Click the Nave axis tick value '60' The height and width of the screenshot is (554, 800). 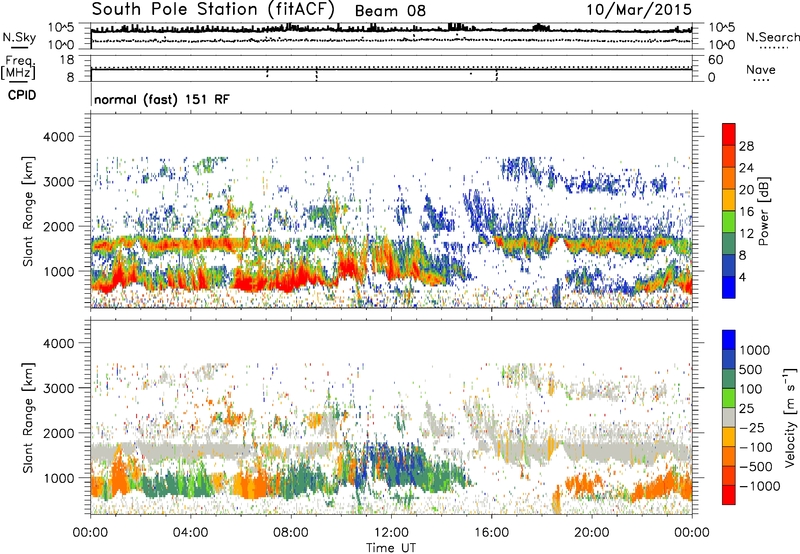715,60
